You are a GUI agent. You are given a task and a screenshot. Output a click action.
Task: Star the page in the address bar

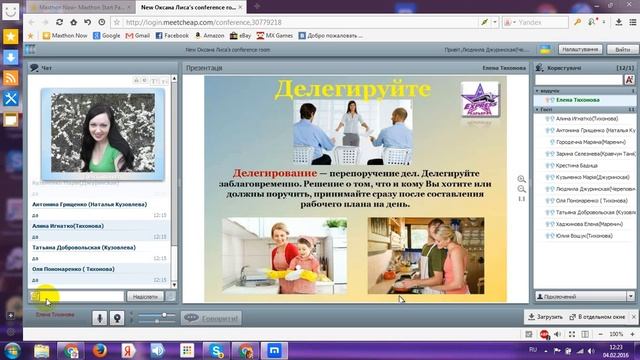click(x=117, y=22)
